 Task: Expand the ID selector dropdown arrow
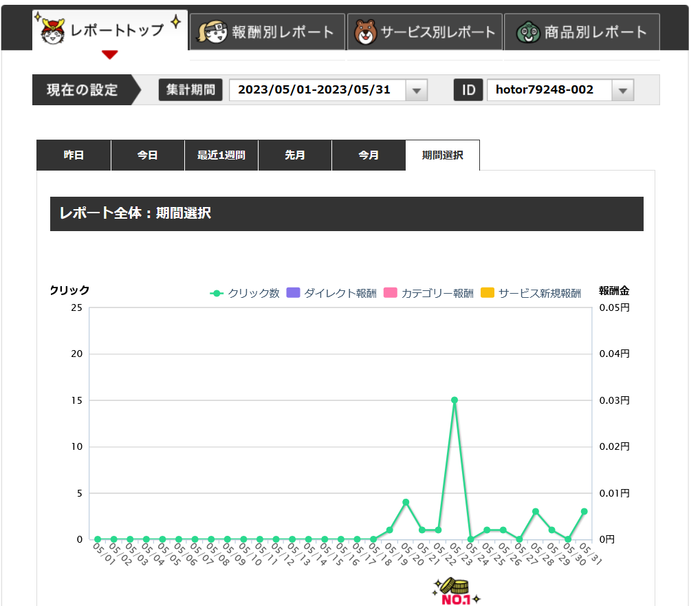click(x=622, y=90)
